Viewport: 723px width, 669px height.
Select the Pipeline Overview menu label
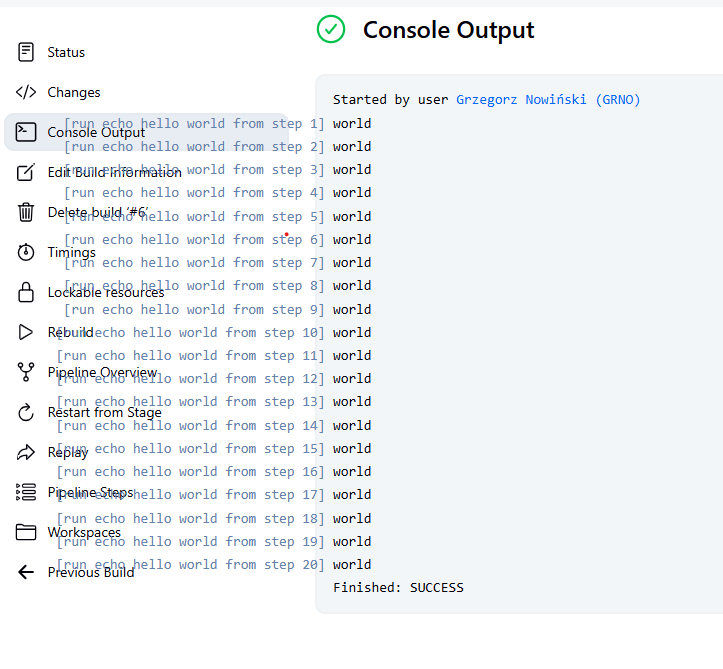[102, 372]
